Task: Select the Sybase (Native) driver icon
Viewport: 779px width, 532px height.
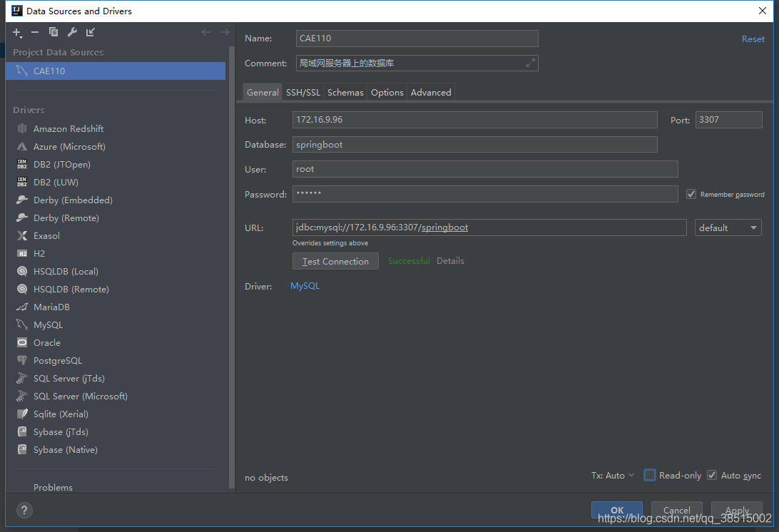Action: click(22, 449)
